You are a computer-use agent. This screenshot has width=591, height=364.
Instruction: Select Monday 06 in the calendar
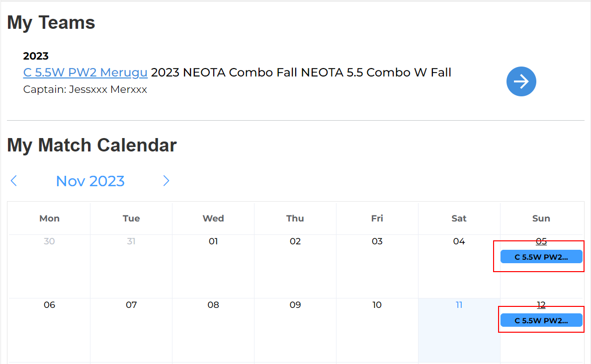(49, 305)
